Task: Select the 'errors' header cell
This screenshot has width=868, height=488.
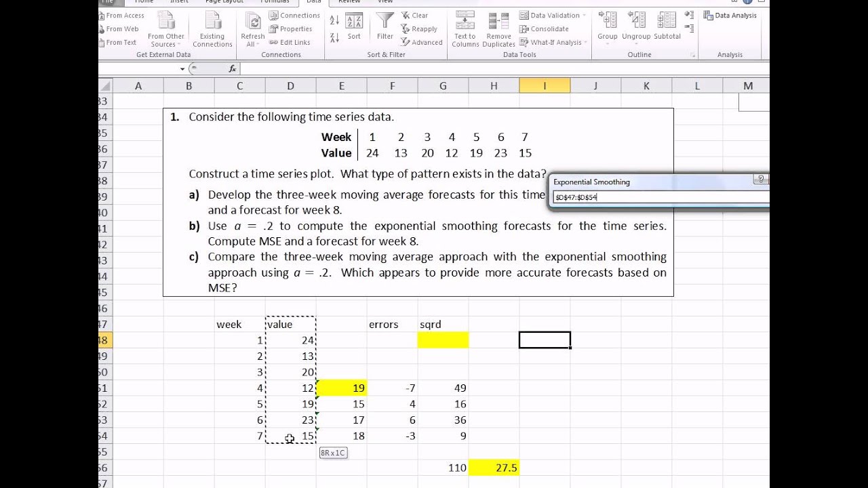Action: tap(392, 325)
